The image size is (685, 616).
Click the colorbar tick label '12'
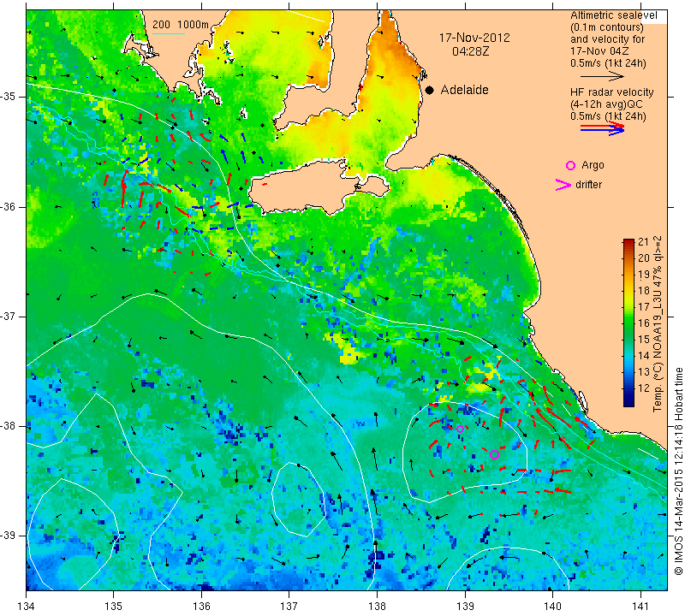[x=644, y=388]
